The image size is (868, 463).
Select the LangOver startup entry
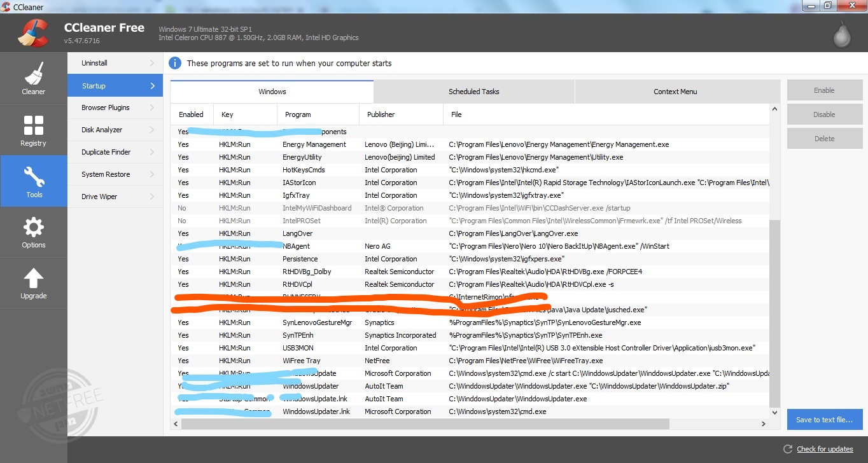coord(470,233)
